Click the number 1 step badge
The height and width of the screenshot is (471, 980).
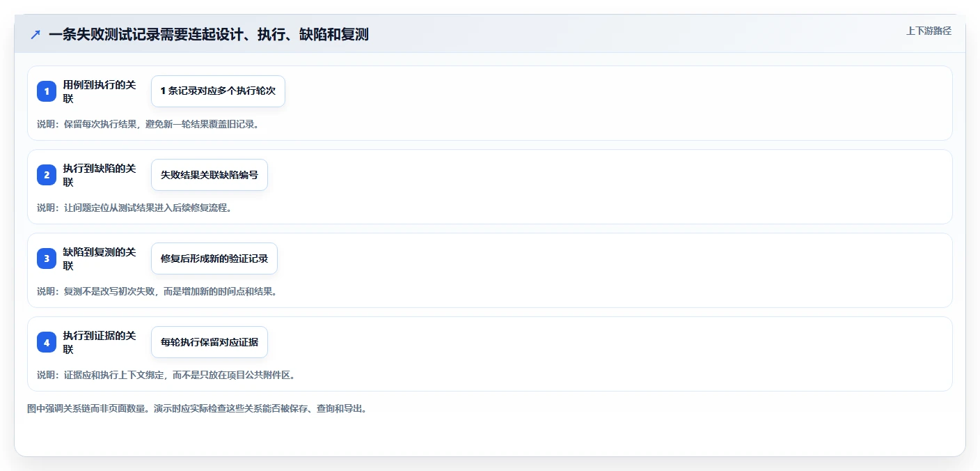tap(47, 91)
